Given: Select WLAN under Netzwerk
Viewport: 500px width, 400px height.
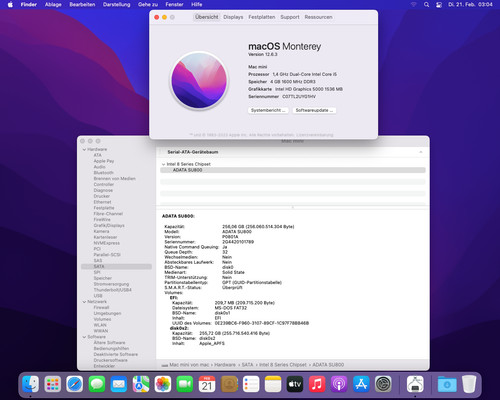Looking at the screenshot, I should click(x=100, y=325).
